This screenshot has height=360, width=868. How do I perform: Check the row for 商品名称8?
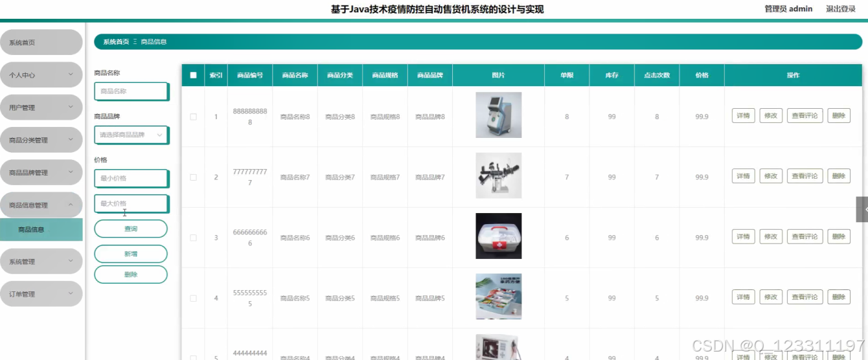[x=193, y=117]
